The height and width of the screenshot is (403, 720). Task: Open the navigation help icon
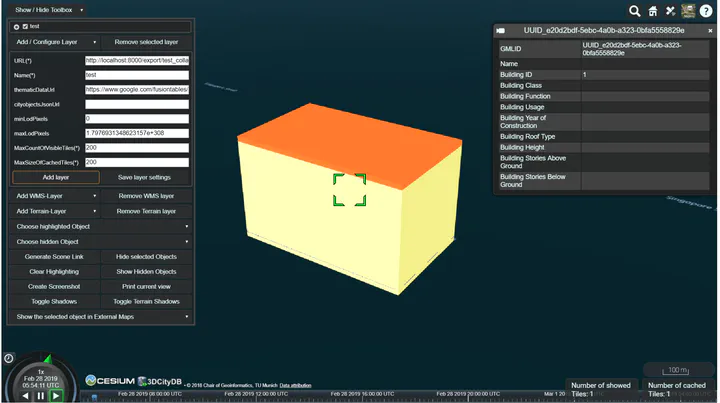click(707, 11)
